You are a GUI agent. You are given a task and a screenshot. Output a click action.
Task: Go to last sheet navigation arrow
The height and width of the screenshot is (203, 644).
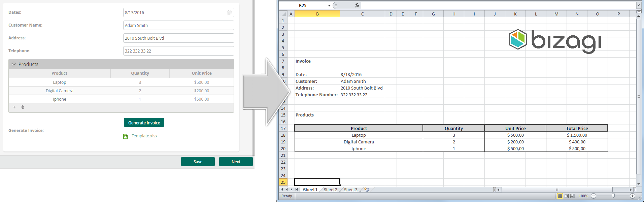tap(296, 190)
